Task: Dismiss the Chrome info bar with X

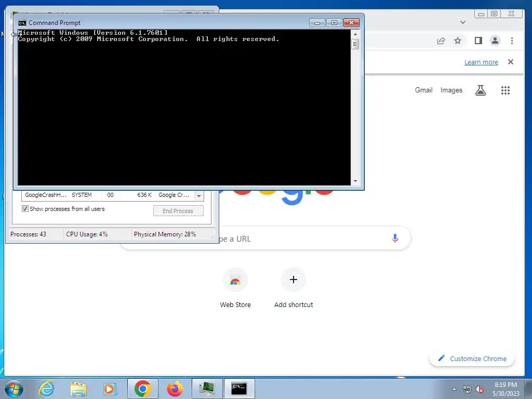Action: (510, 62)
